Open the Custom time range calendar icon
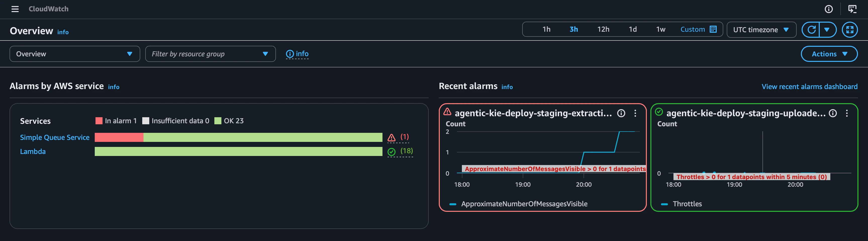 click(x=713, y=29)
